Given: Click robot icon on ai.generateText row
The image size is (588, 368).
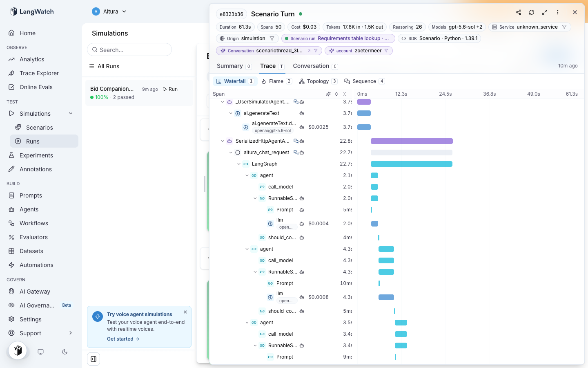Looking at the screenshot, I should (x=302, y=113).
